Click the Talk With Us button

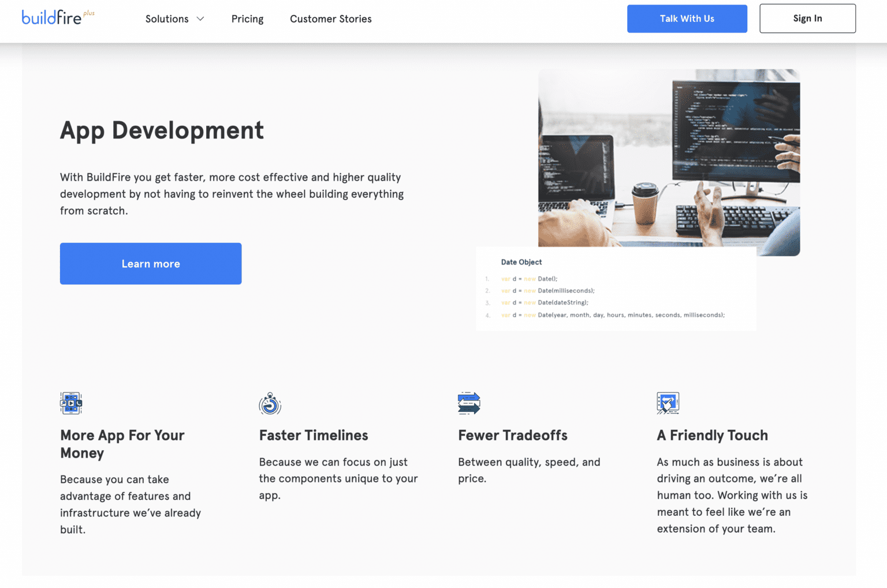[x=687, y=18]
